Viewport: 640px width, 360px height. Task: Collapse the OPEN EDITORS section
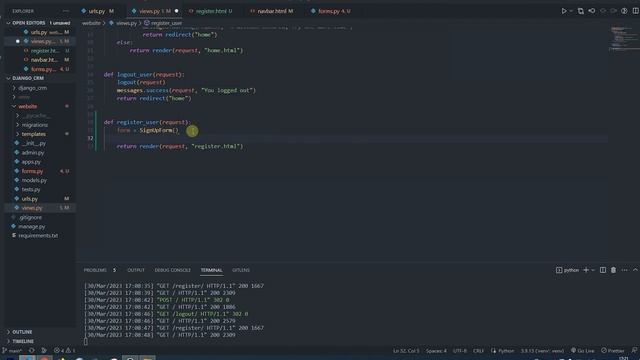pos(29,23)
